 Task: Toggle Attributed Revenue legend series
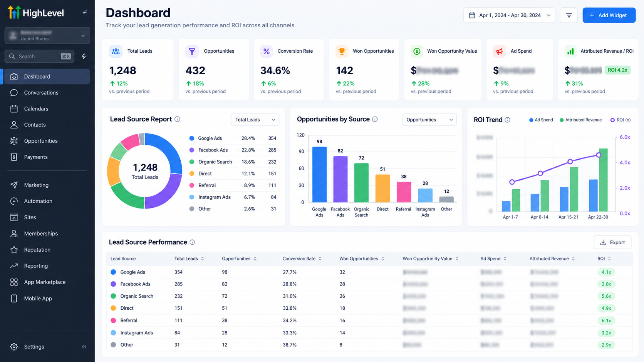pos(580,120)
